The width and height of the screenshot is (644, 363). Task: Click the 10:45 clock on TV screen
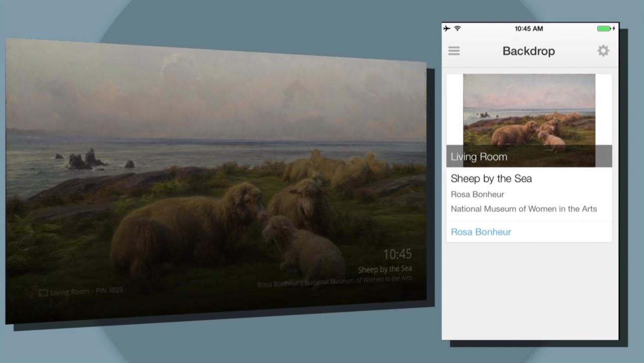pyautogui.click(x=397, y=254)
